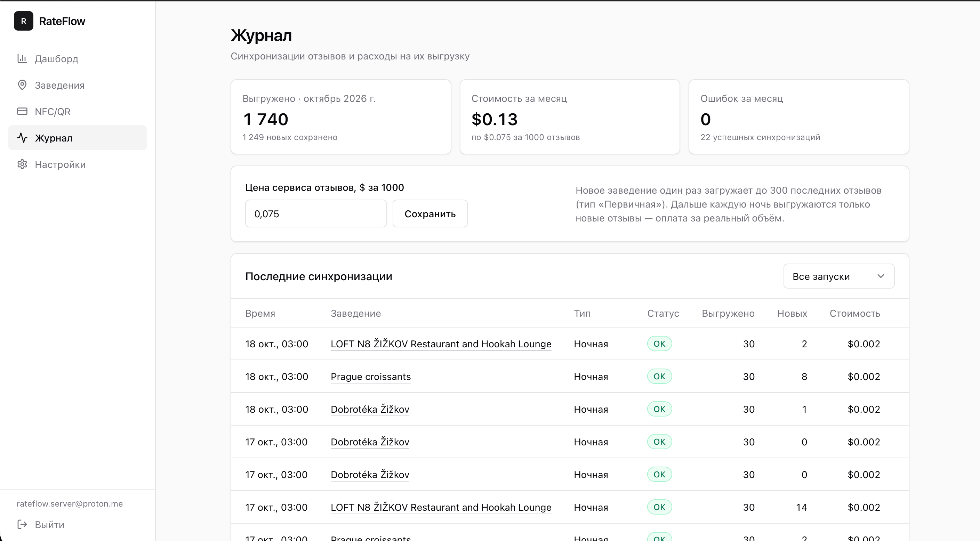Open the Все запуски filter dropdown

click(838, 276)
